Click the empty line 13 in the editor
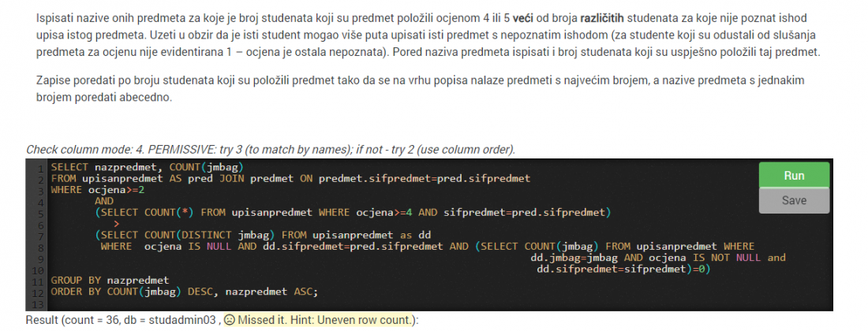The width and height of the screenshot is (868, 331). click(387, 304)
